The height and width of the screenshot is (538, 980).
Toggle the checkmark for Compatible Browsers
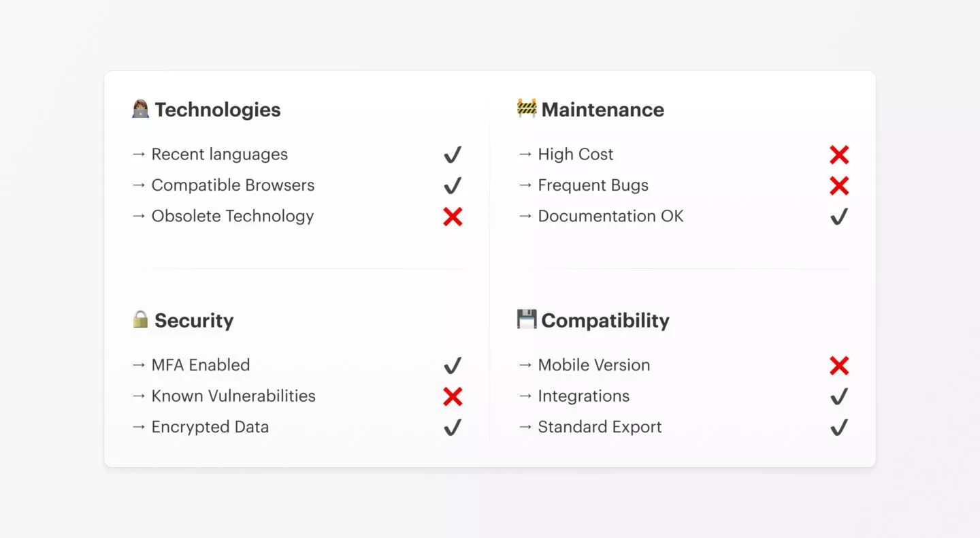(453, 185)
